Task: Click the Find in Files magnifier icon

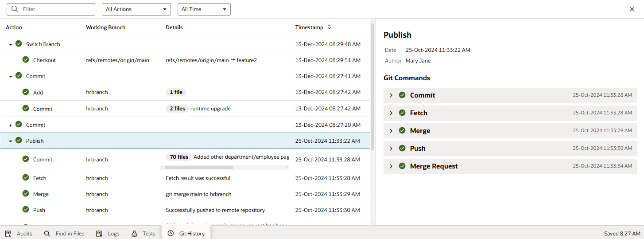Action: (x=47, y=234)
